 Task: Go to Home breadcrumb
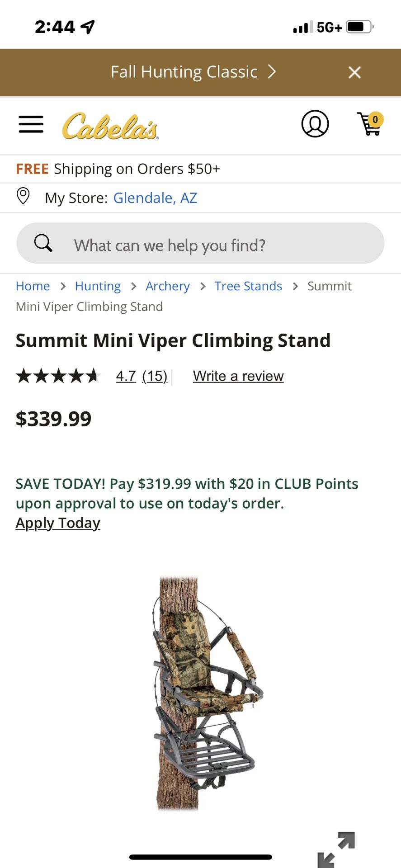33,286
